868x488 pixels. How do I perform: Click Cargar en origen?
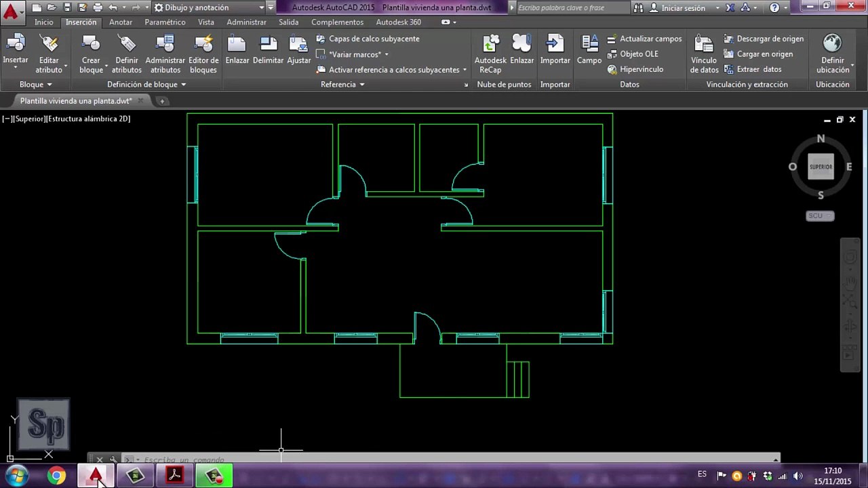click(x=758, y=54)
